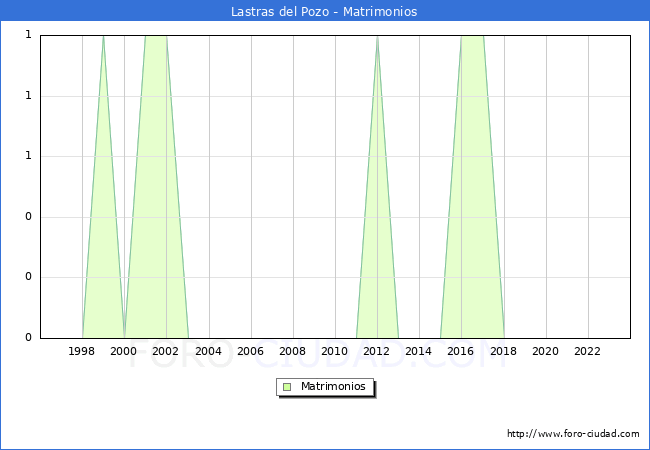The image size is (650, 450).
Task: Select the 2000 x-axis label
Action: point(124,351)
